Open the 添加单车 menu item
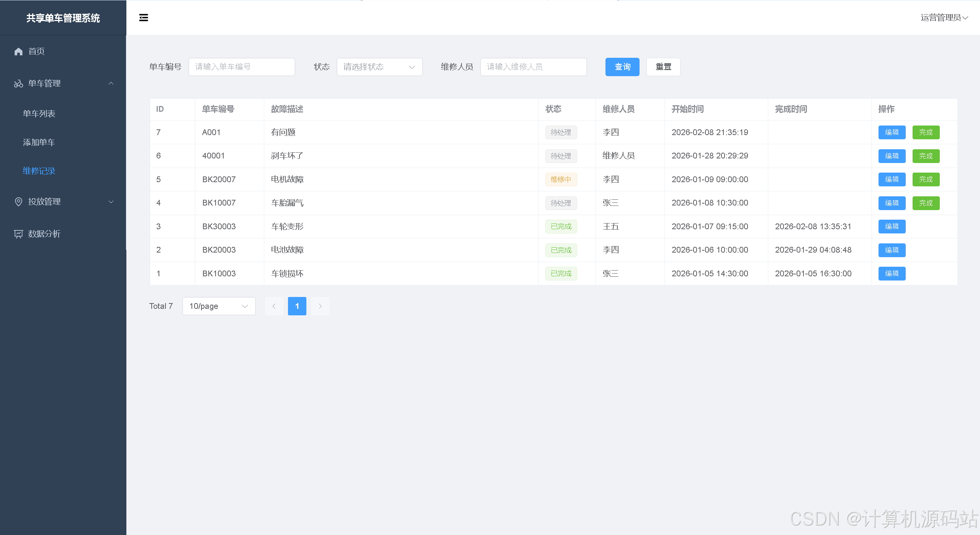 [x=39, y=142]
